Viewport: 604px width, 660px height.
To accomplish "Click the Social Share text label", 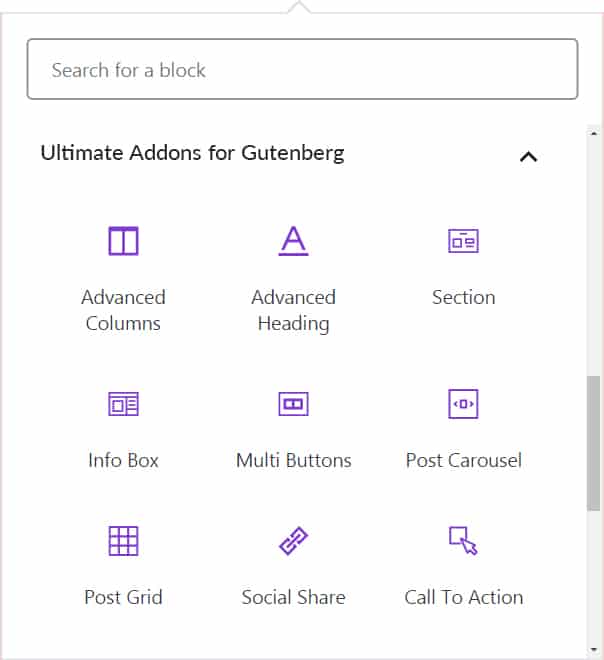I will point(293,597).
